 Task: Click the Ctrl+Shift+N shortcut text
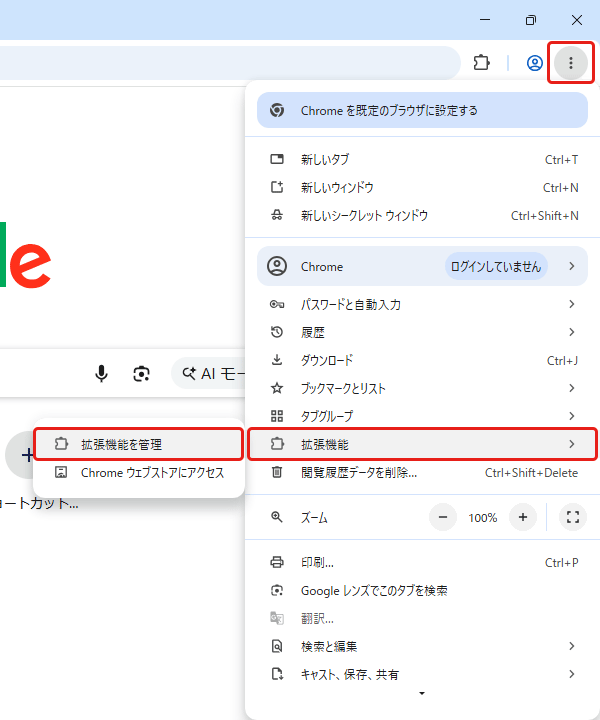544,215
